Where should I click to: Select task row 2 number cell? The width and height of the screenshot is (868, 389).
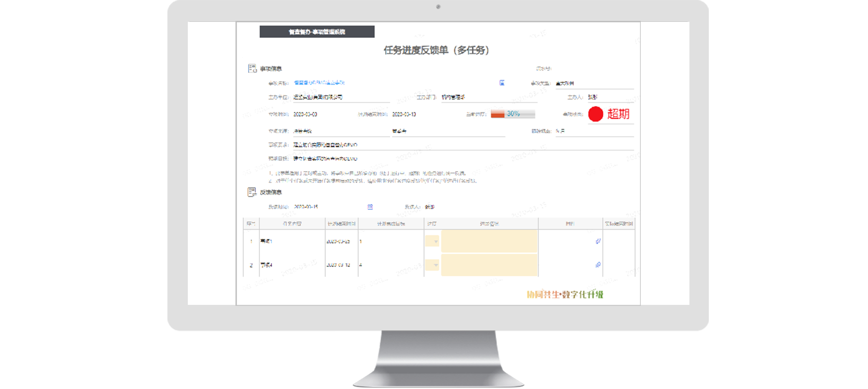[251, 265]
